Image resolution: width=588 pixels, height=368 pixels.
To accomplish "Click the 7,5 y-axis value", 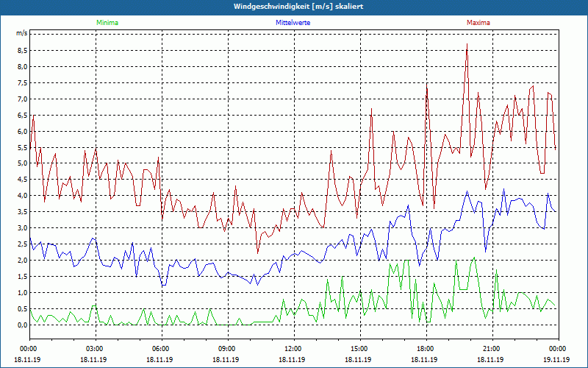I will pyautogui.click(x=23, y=83).
